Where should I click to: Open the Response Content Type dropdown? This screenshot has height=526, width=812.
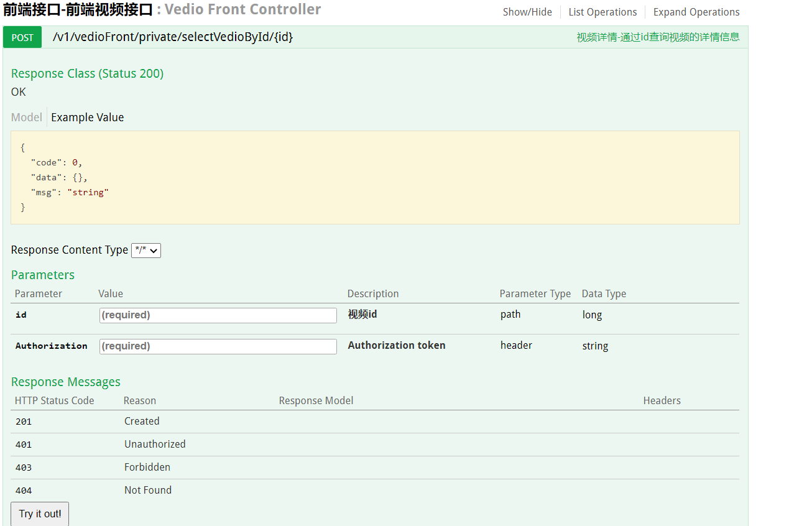coord(146,250)
